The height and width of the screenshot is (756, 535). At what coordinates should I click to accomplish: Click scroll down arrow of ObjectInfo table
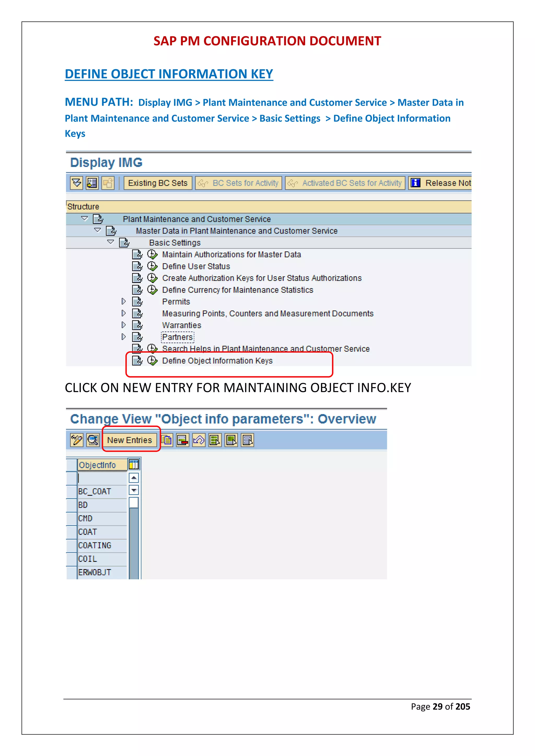pos(134,490)
